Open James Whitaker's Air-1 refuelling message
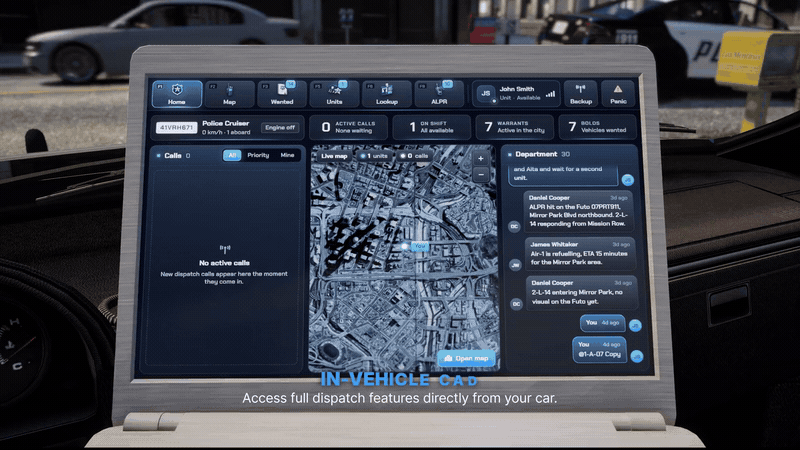Viewport: 800px width, 450px height. [580, 254]
